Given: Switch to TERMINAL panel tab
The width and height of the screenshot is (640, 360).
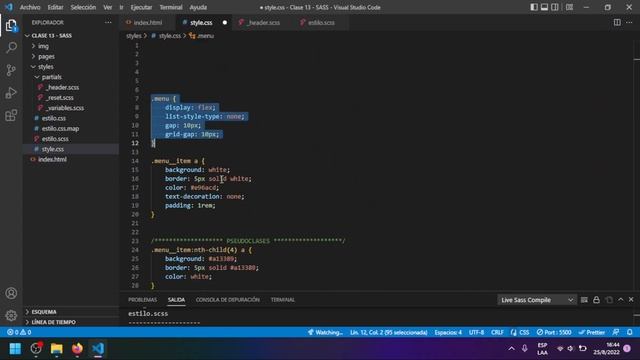Looking at the screenshot, I should click(x=282, y=300).
